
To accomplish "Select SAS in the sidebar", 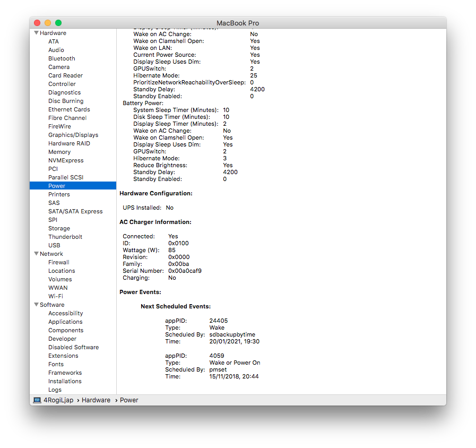I will click(54, 203).
